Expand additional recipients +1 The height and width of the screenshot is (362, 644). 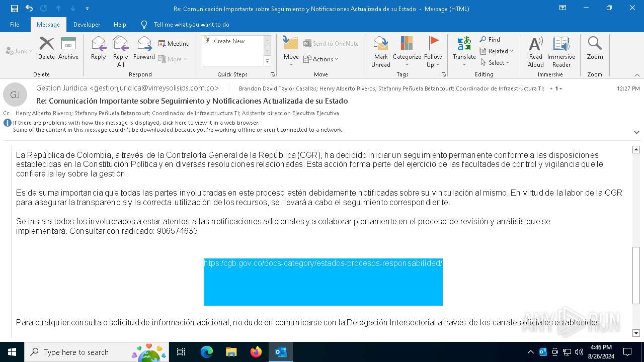(x=556, y=88)
